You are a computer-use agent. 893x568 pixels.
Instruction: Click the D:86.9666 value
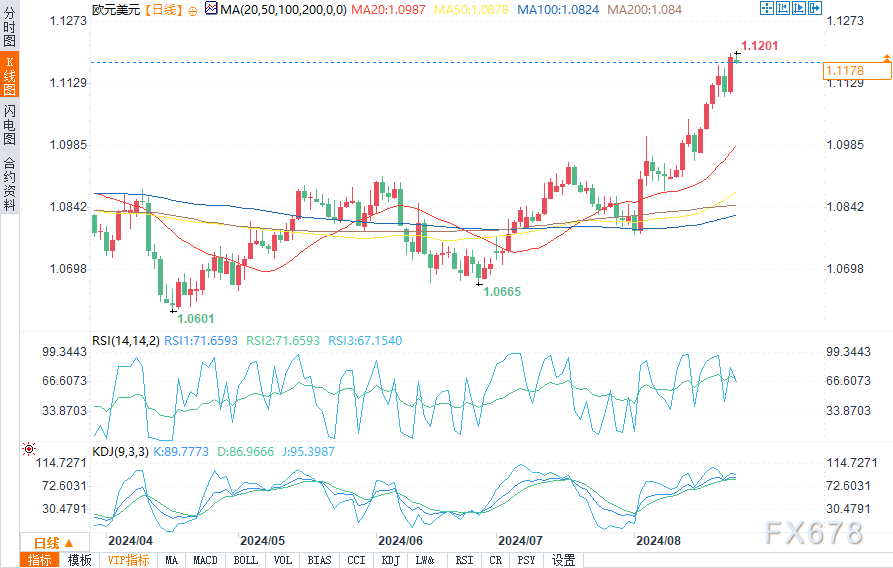coord(245,452)
